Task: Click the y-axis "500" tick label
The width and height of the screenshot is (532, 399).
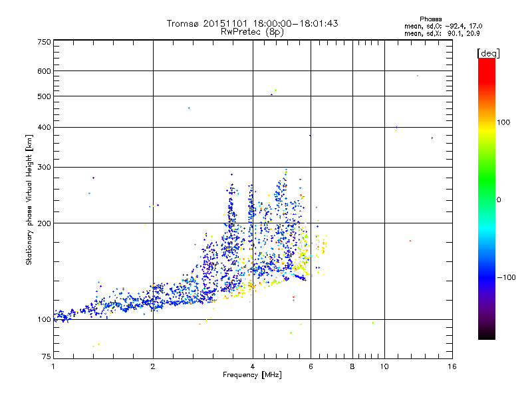Action: click(45, 96)
